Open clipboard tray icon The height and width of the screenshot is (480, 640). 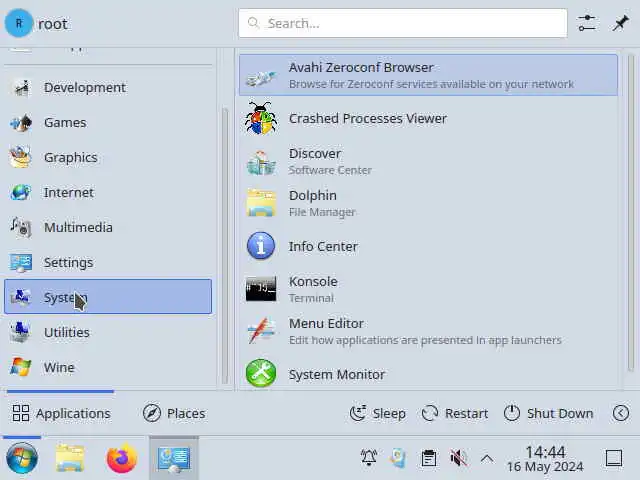[x=428, y=458]
